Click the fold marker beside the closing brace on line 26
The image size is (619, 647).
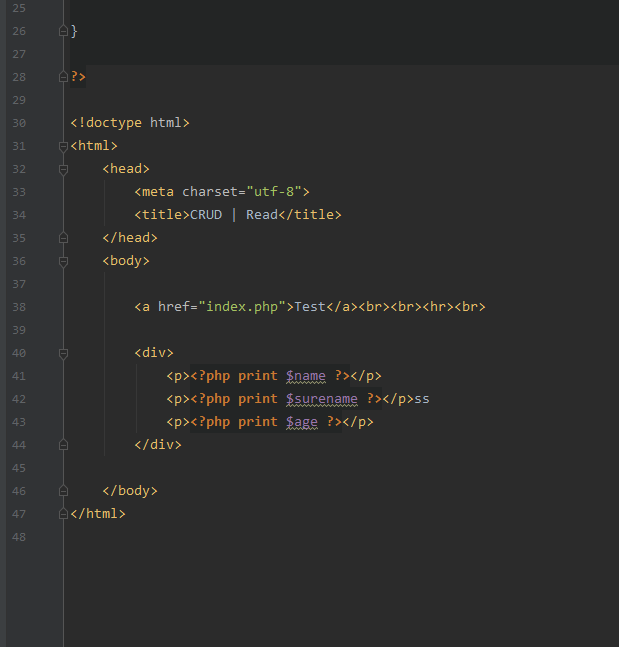63,31
